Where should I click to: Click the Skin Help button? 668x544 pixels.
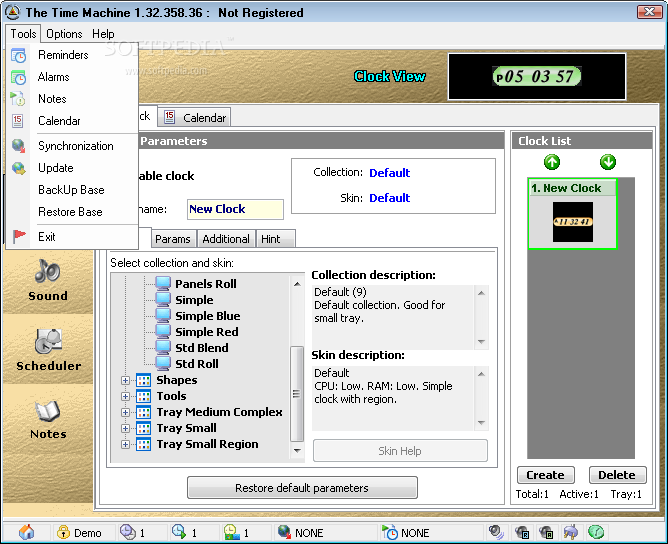(400, 451)
